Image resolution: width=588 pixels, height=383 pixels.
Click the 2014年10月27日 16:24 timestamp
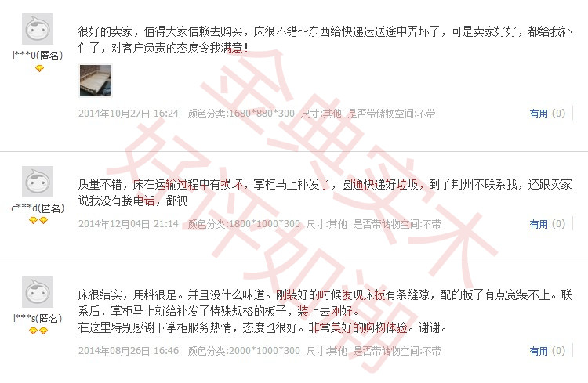point(129,114)
